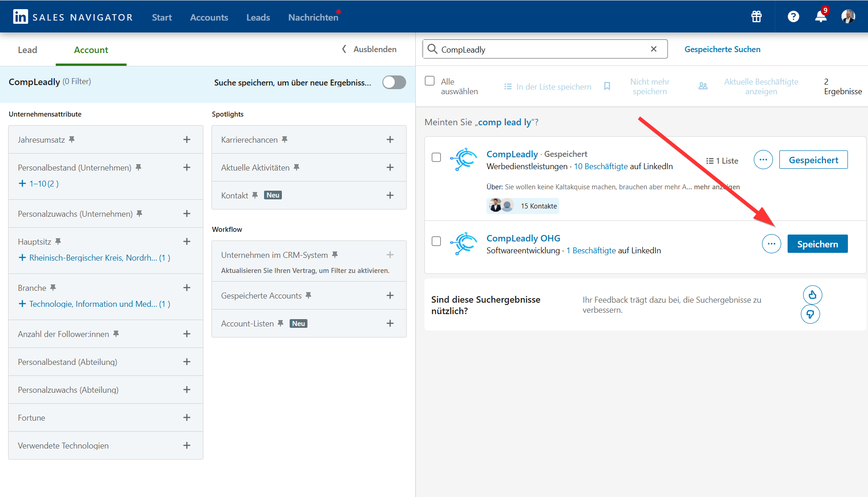Pin the Kontakt filter
Screen dimensions: 868x497
click(255, 195)
